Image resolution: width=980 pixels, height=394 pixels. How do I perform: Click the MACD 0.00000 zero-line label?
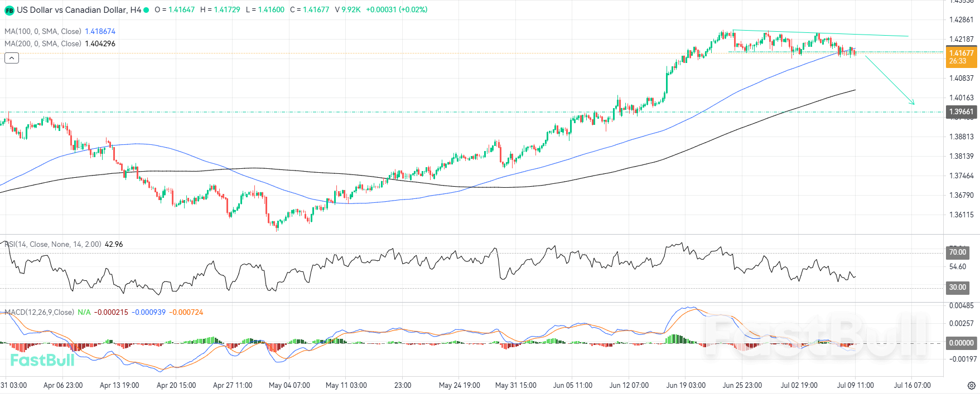point(962,343)
